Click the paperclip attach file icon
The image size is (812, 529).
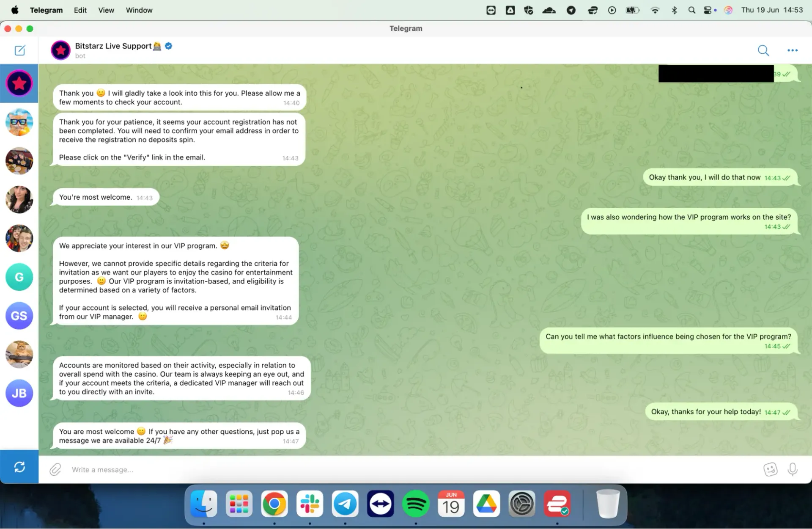tap(55, 469)
